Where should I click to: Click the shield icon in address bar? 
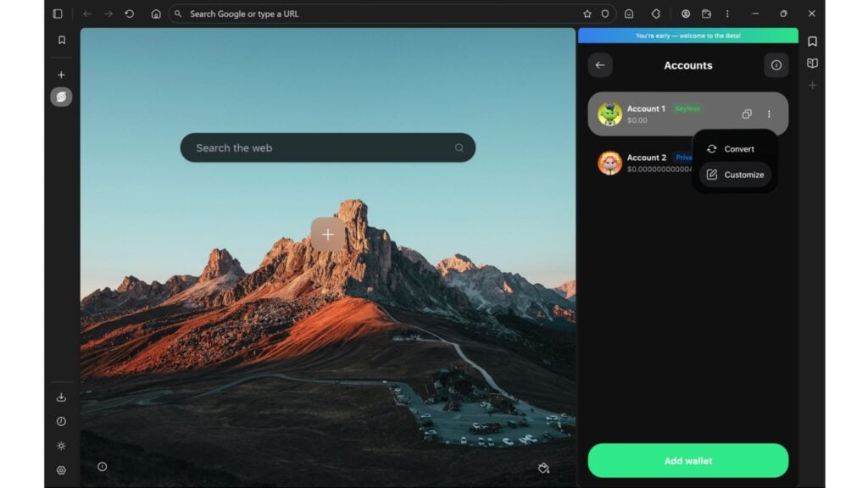point(605,14)
